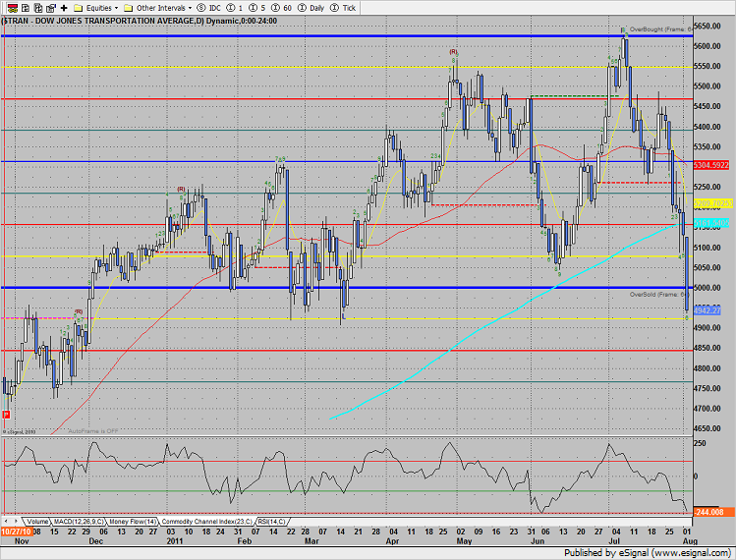Image resolution: width=736 pixels, height=560 pixels.
Task: Set chart interval to Daily
Action: (x=311, y=8)
